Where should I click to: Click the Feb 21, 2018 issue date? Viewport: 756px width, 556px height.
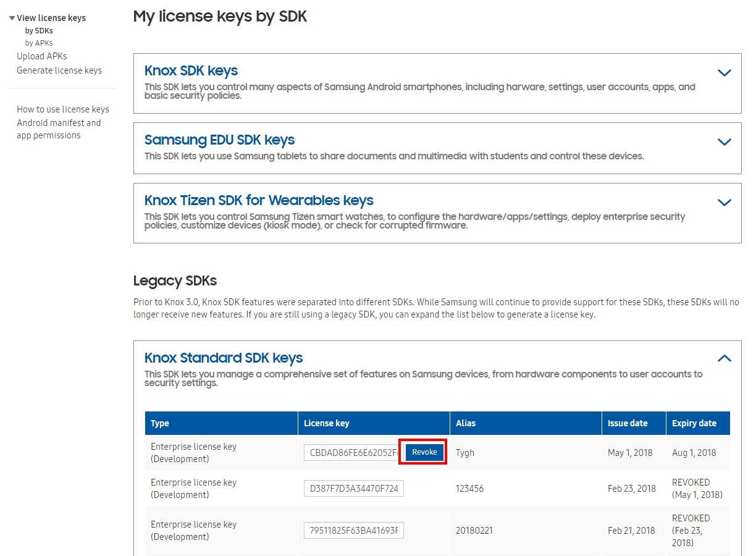[x=631, y=531]
